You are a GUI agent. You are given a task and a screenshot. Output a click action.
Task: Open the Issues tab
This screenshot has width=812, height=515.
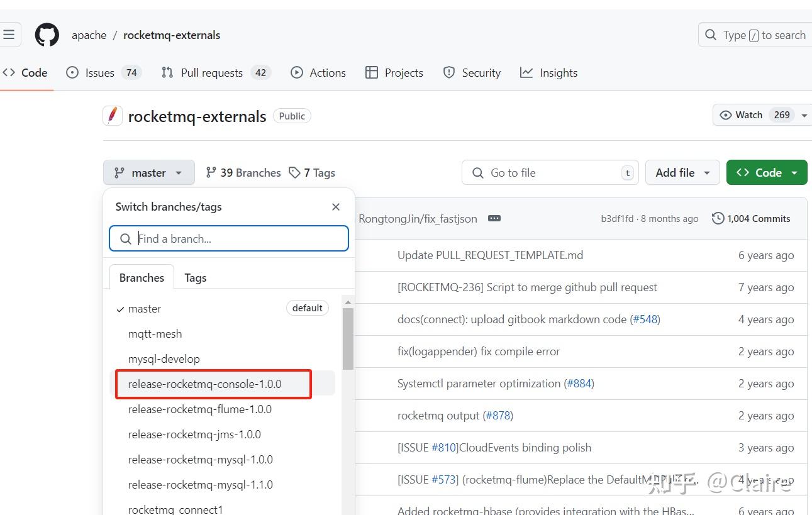pos(99,72)
